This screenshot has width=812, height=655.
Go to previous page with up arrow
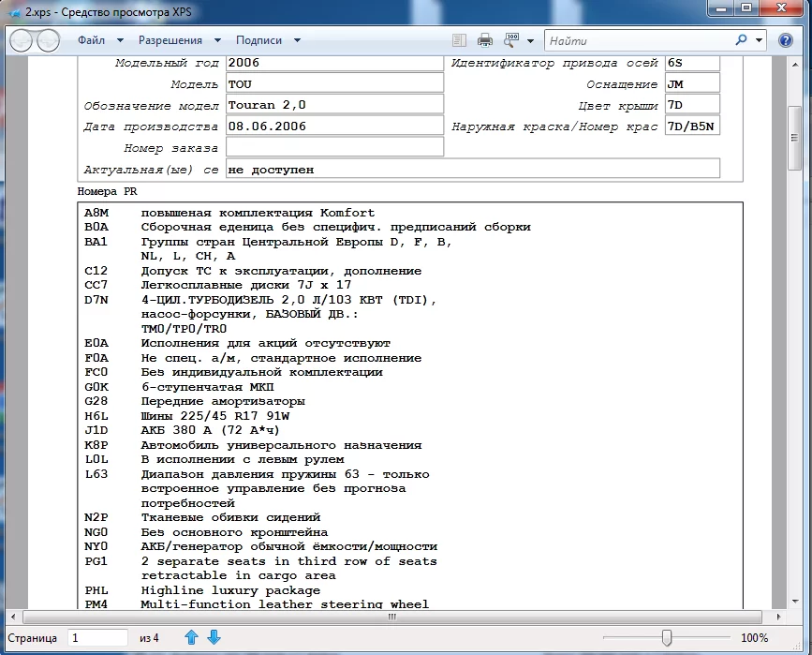(x=191, y=637)
